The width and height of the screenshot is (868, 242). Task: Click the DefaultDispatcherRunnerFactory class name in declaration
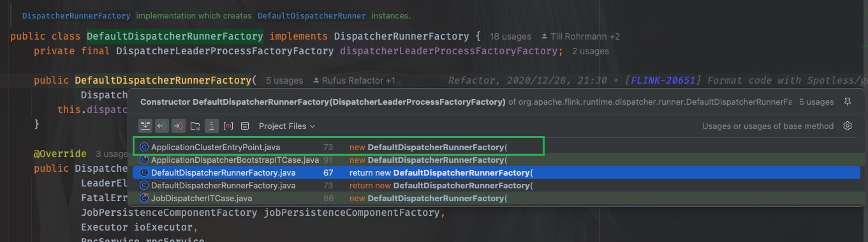coord(175,36)
